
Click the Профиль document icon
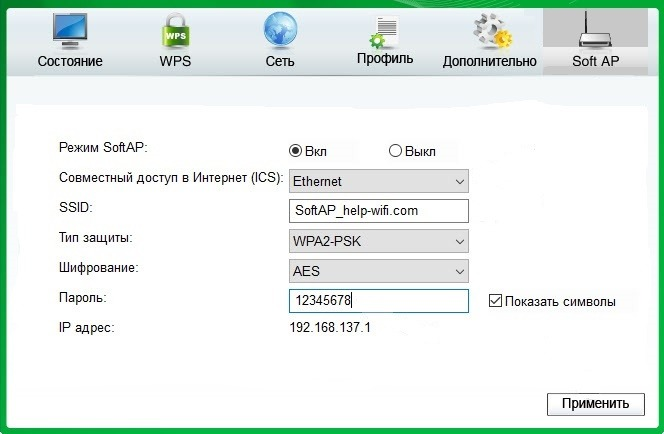[385, 33]
